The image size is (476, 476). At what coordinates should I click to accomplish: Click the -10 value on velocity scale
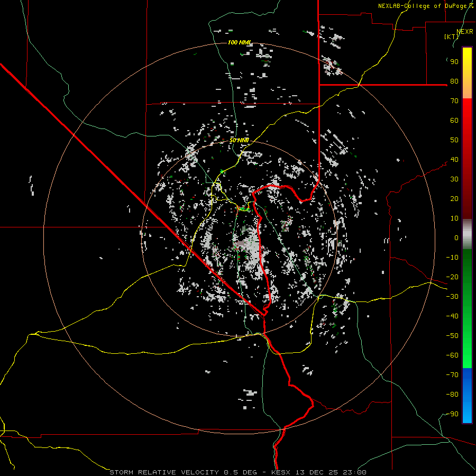452,258
